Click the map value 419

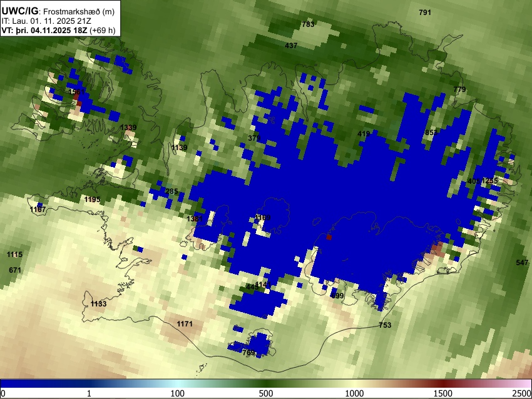[x=364, y=134]
